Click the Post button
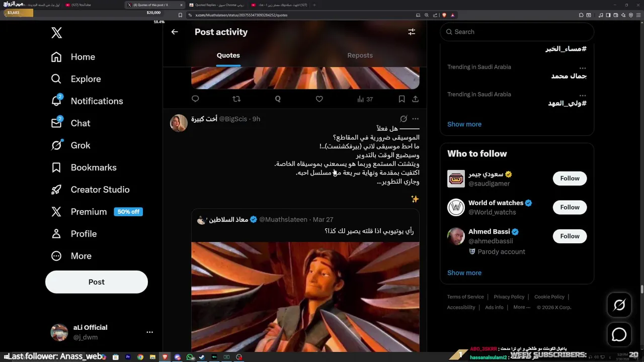This screenshot has height=362, width=644. tap(97, 282)
